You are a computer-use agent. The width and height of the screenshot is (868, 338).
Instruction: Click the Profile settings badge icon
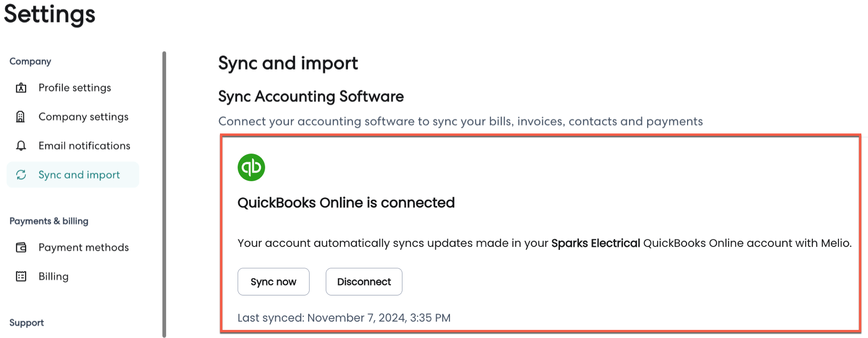tap(21, 88)
